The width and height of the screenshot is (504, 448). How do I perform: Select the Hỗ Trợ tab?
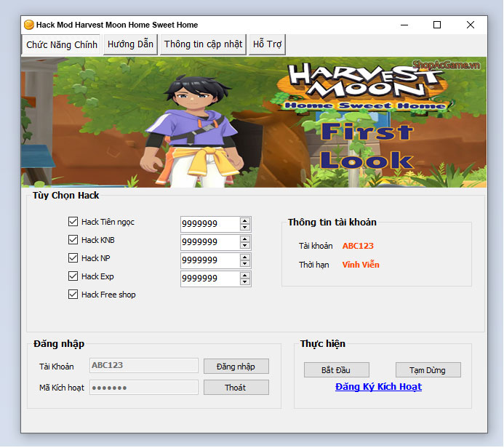pos(267,44)
